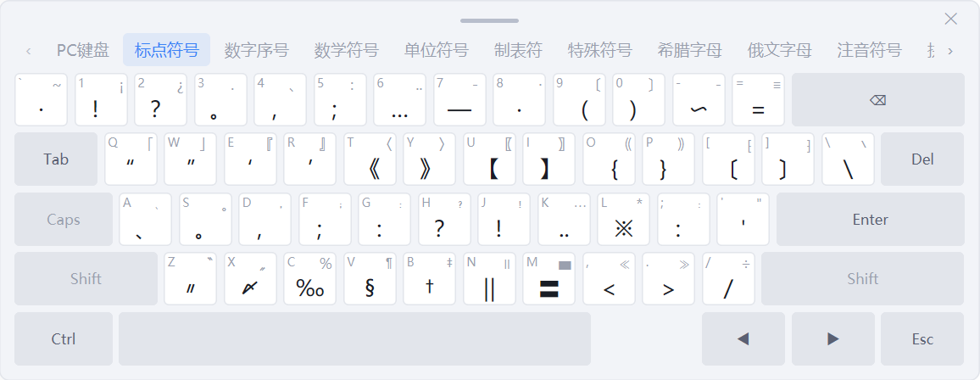
Task: Show previous tabs with the left chevron
Action: [29, 51]
